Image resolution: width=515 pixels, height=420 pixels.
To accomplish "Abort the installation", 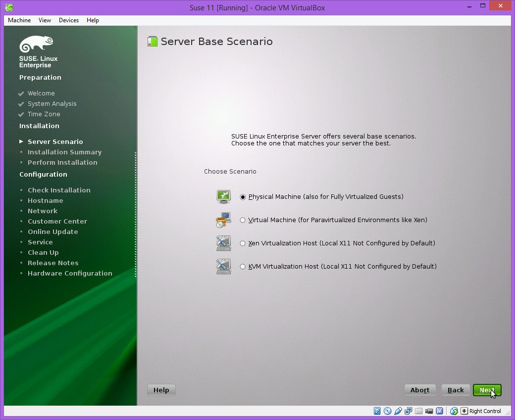I will (x=420, y=390).
